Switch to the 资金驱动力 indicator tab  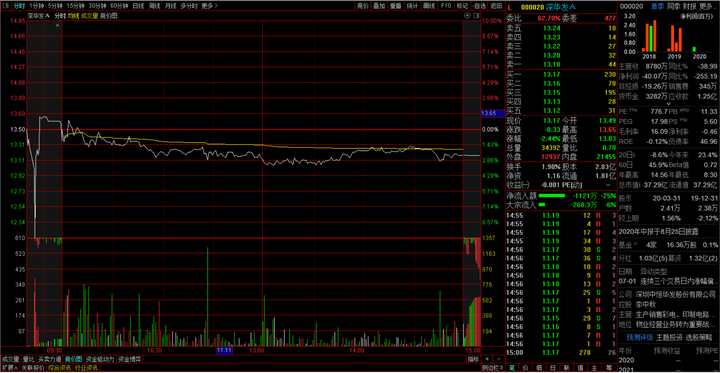point(100,359)
